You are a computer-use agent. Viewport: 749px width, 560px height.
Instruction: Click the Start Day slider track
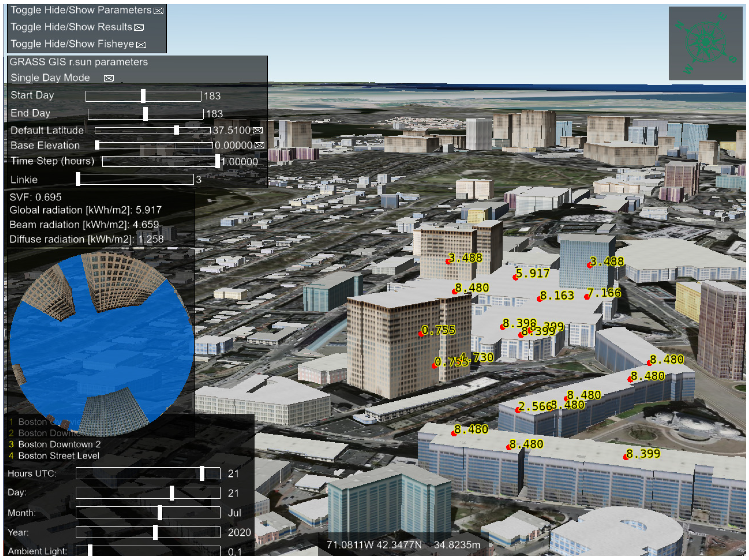point(169,96)
